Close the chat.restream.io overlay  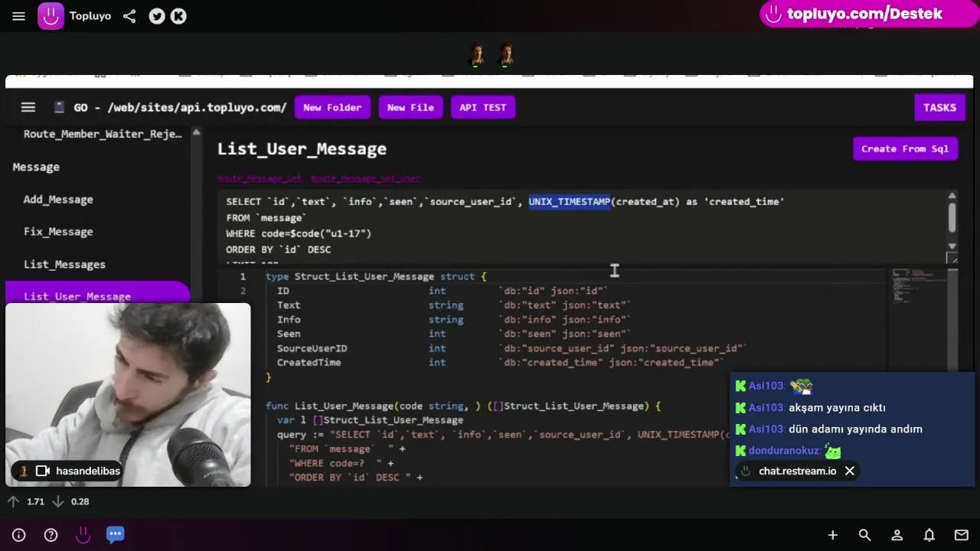[x=849, y=471]
